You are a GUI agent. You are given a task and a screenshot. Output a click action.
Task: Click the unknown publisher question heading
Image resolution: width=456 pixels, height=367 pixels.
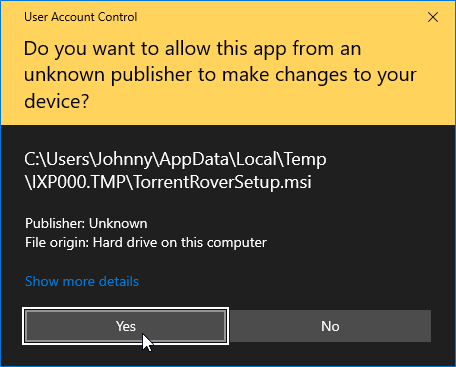(220, 75)
